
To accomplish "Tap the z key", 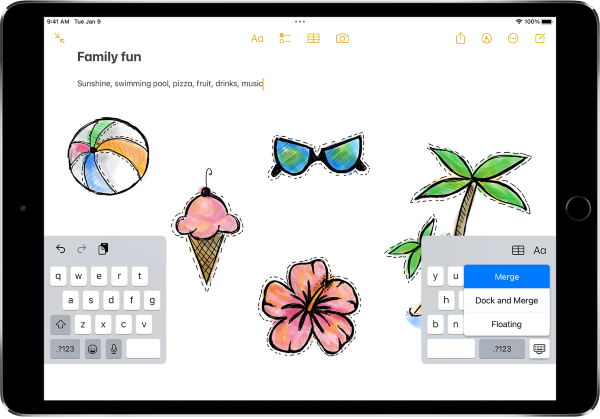I will coord(83,324).
